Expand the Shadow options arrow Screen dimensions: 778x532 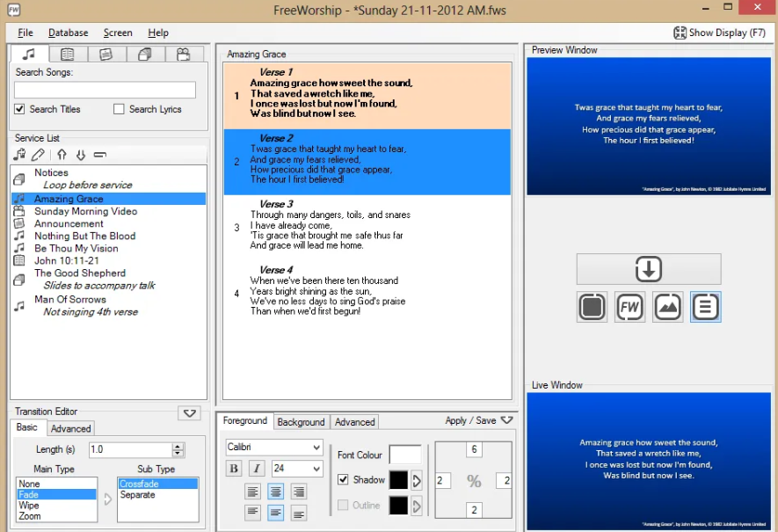417,480
